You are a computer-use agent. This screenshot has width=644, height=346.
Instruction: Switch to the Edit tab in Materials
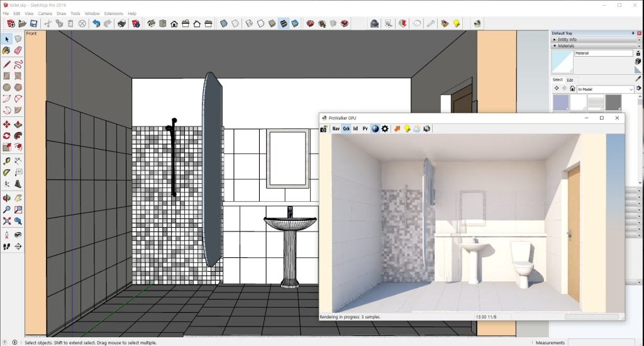[x=570, y=80]
